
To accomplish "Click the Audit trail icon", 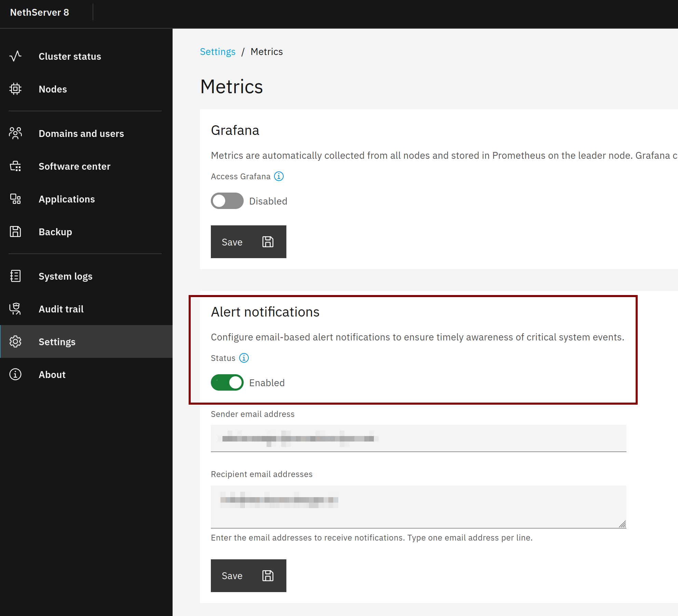I will 15,309.
